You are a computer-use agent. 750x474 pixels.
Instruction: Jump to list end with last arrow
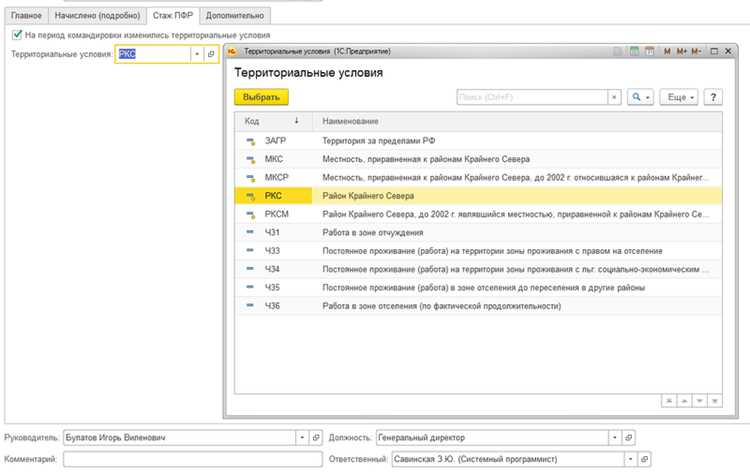(x=715, y=401)
